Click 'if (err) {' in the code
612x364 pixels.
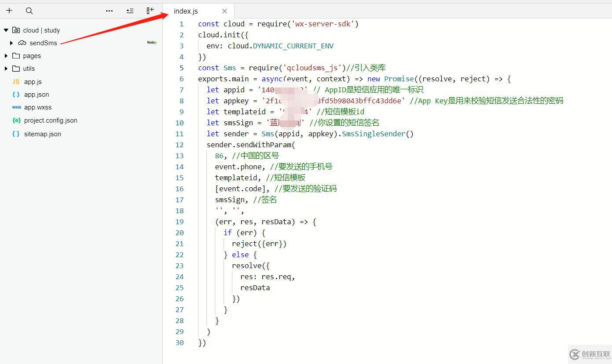point(245,233)
